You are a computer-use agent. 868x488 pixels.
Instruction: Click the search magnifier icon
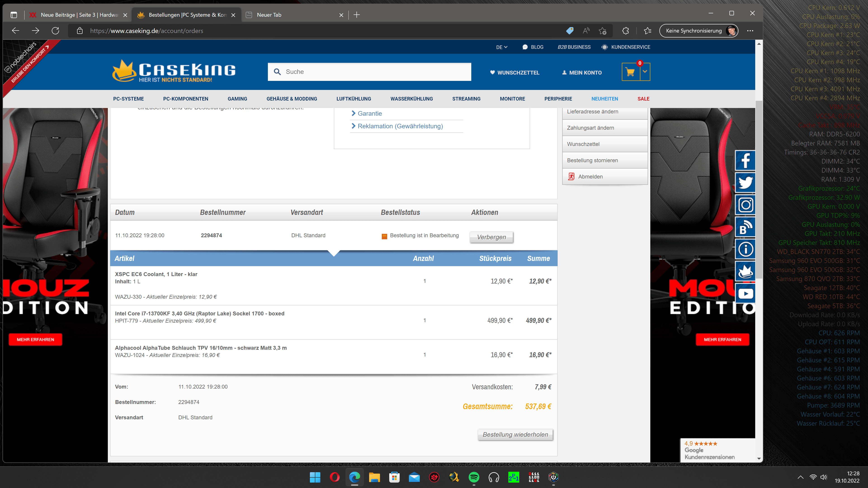[x=277, y=72]
